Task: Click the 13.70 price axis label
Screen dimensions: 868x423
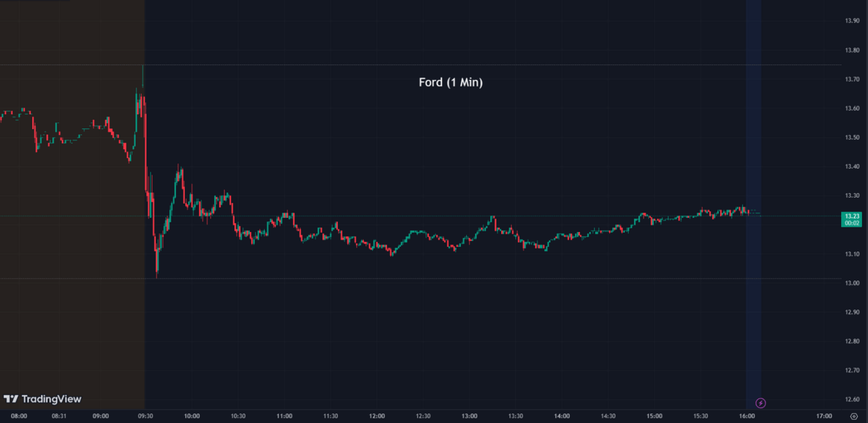Action: pyautogui.click(x=852, y=79)
